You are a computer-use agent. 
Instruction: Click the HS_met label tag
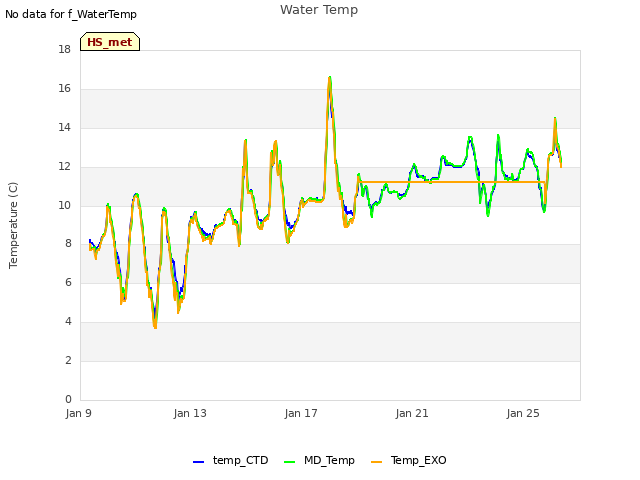(110, 42)
